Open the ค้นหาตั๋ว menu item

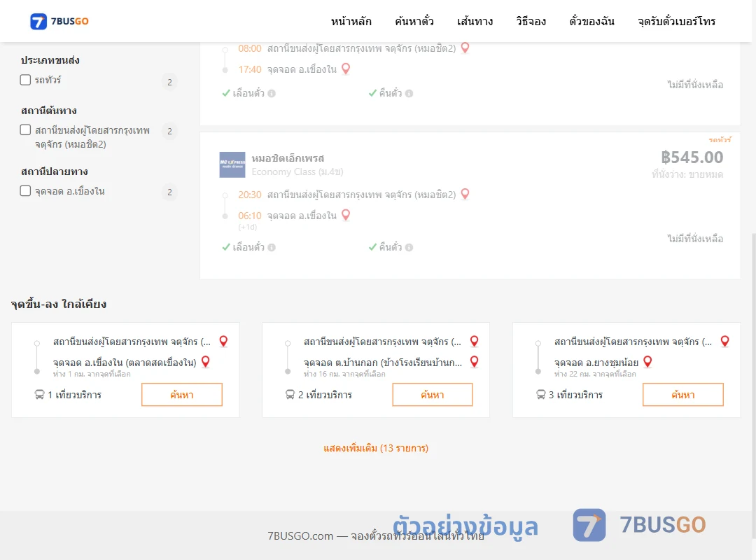click(414, 22)
